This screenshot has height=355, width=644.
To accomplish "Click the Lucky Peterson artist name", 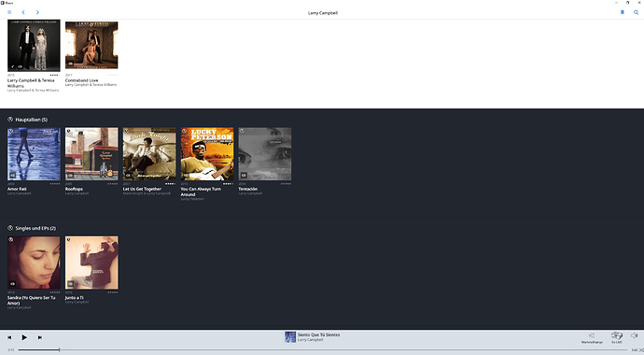I will (192, 199).
